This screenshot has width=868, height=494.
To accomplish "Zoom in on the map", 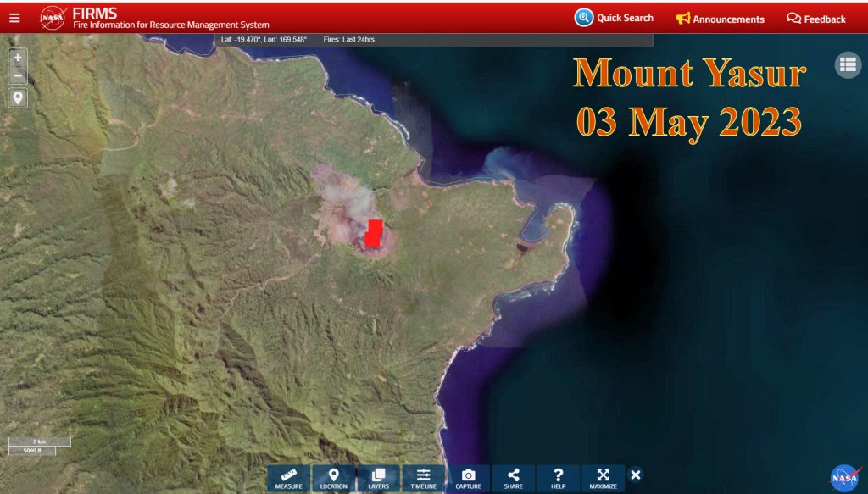I will coord(18,58).
